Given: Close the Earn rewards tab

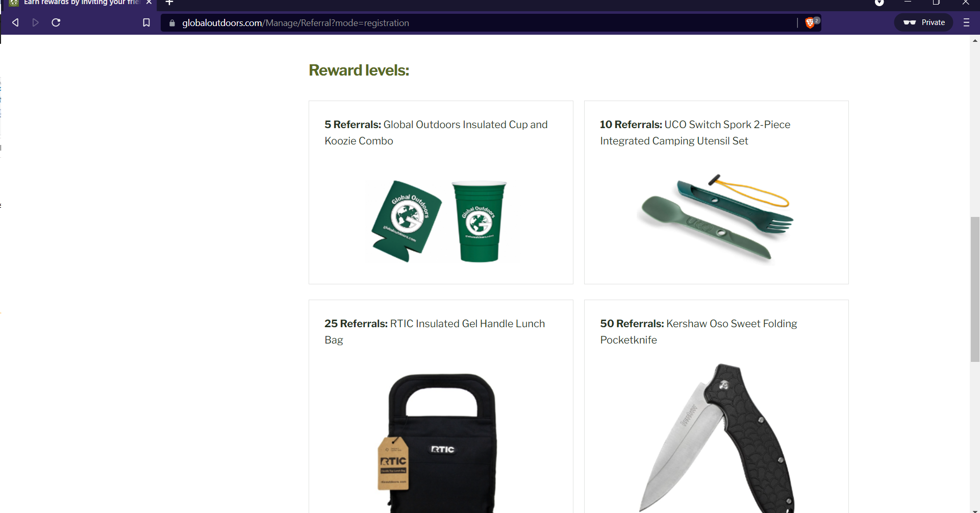Looking at the screenshot, I should [149, 3].
